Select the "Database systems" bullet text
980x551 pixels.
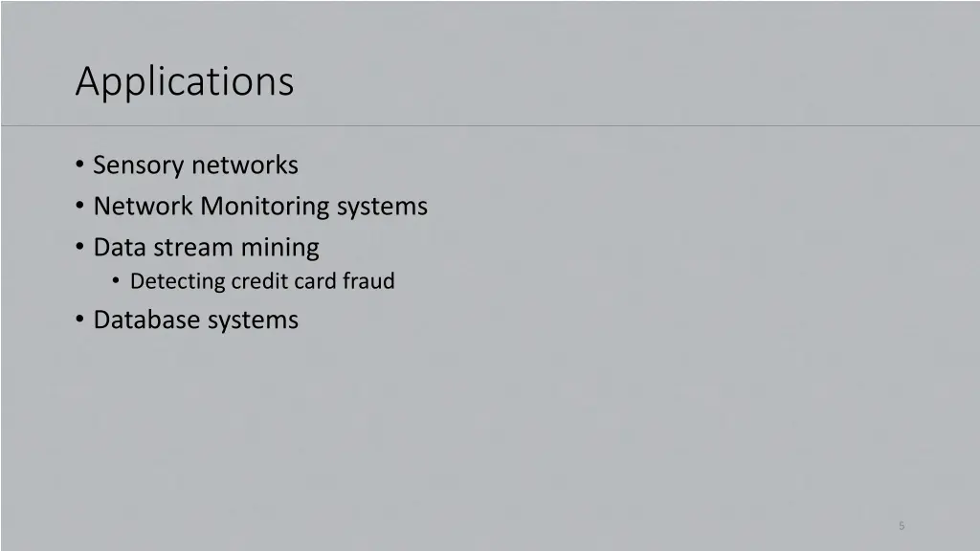(195, 320)
